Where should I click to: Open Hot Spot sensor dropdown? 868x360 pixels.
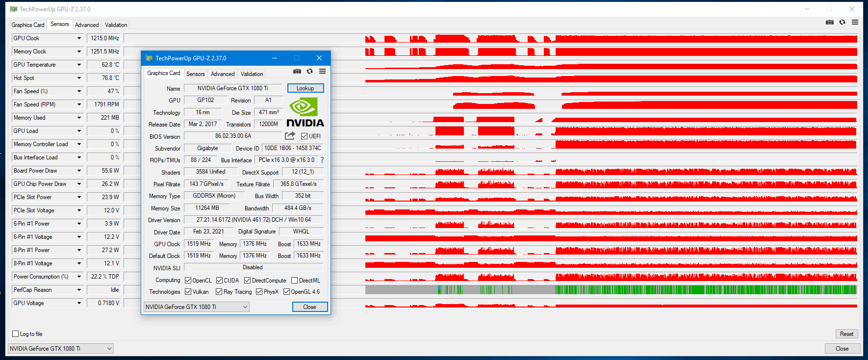point(79,78)
